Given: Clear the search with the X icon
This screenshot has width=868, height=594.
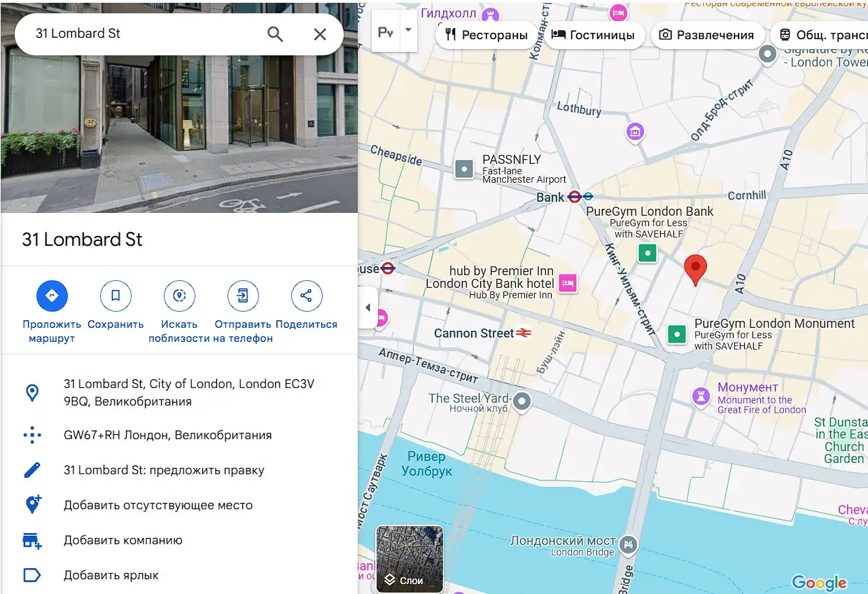Looking at the screenshot, I should pyautogui.click(x=320, y=34).
